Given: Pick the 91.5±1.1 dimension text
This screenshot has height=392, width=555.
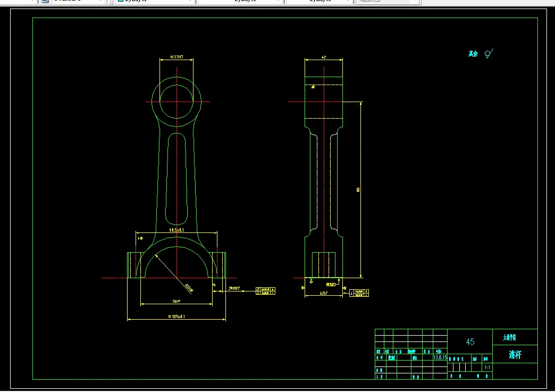Looking at the screenshot, I should (x=176, y=230).
